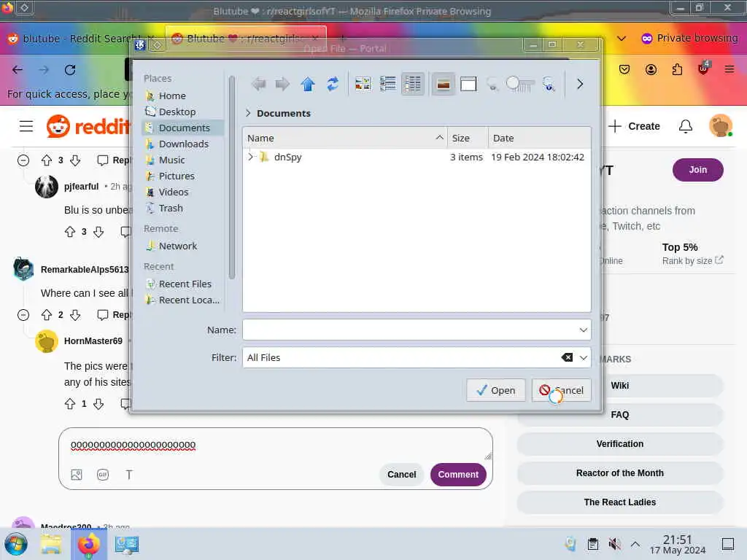
Task: Open Home in Places sidebar
Action: point(183,96)
